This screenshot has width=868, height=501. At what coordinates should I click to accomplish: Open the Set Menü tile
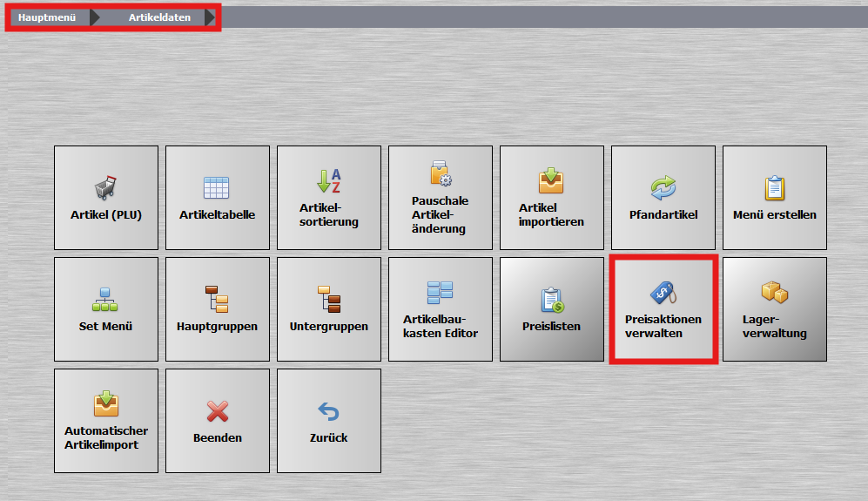[106, 309]
